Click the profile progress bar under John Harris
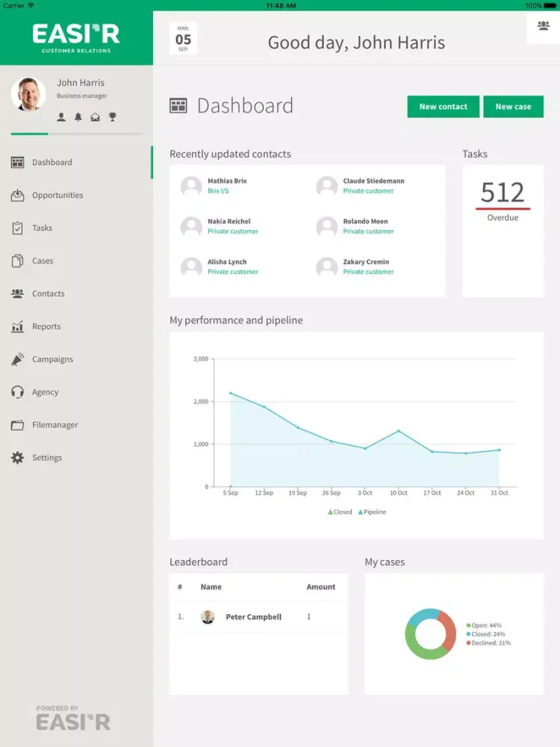Image resolution: width=560 pixels, height=747 pixels. (76, 134)
